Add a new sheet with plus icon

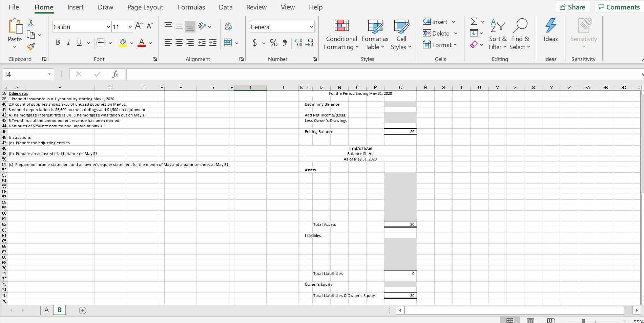pos(83,310)
